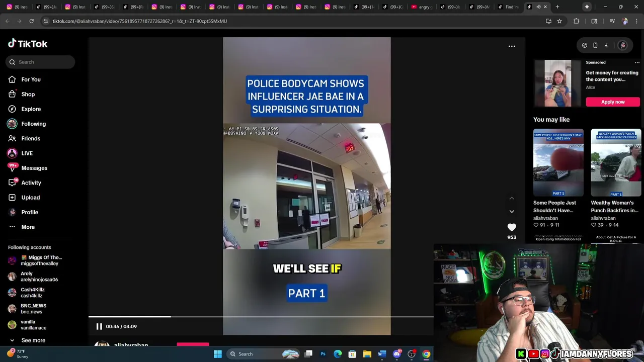Screen dimensions: 644x362
Task: Click the Get coins icon in top pill
Action: point(585,45)
